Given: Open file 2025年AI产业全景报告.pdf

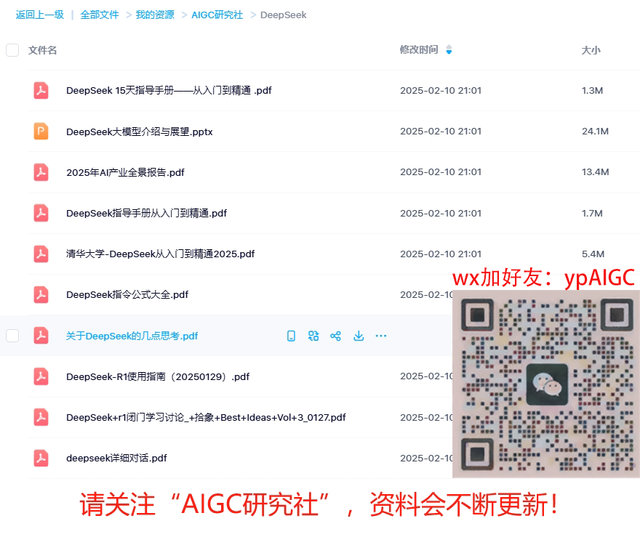Looking at the screenshot, I should (125, 172).
